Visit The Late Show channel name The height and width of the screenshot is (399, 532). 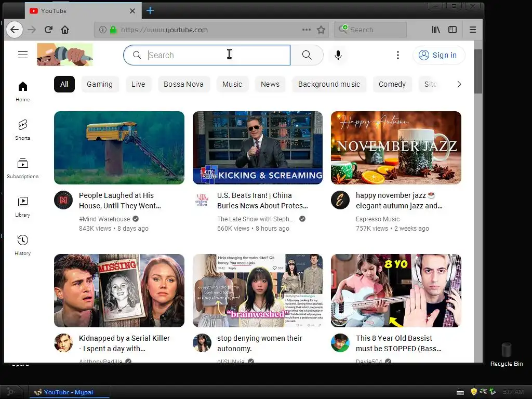[x=255, y=219]
